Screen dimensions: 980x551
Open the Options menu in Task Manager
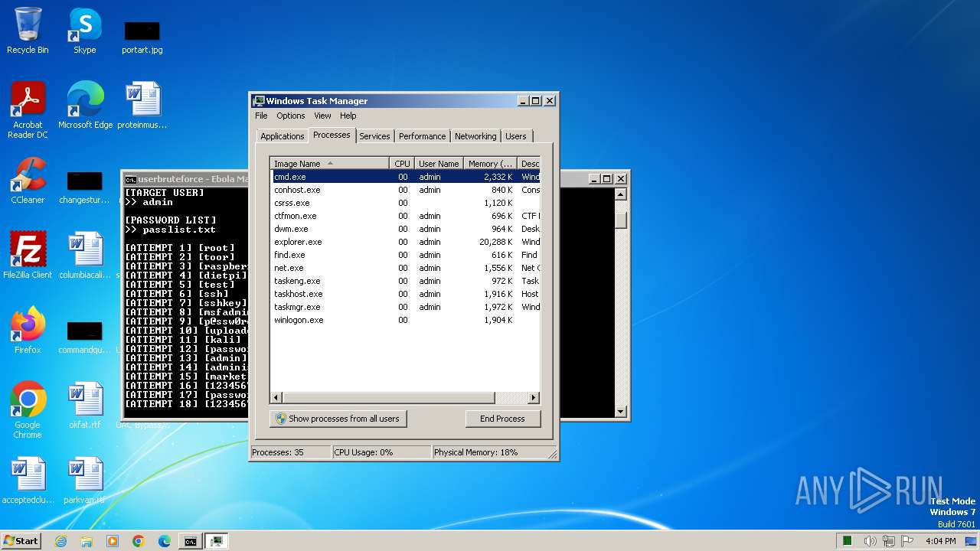point(291,116)
